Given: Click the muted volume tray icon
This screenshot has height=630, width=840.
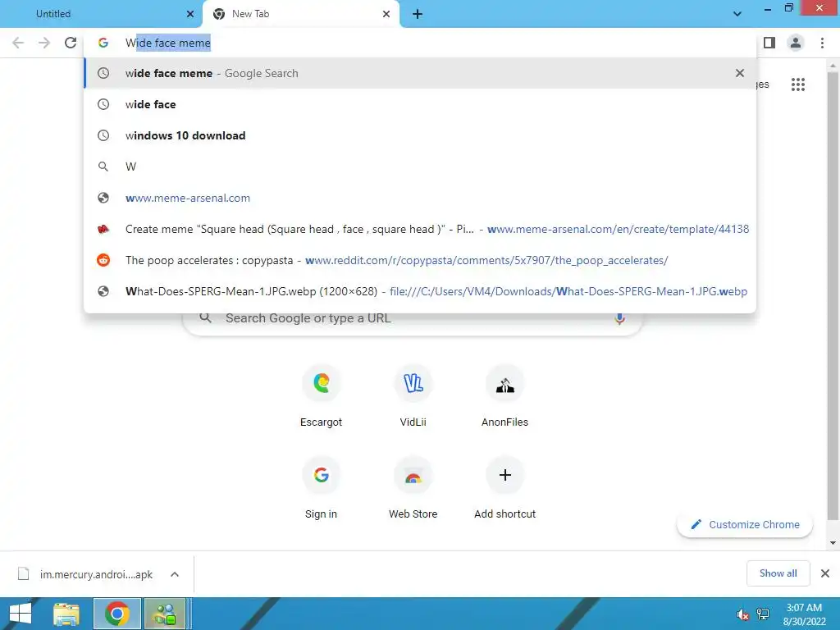Looking at the screenshot, I should 742,614.
